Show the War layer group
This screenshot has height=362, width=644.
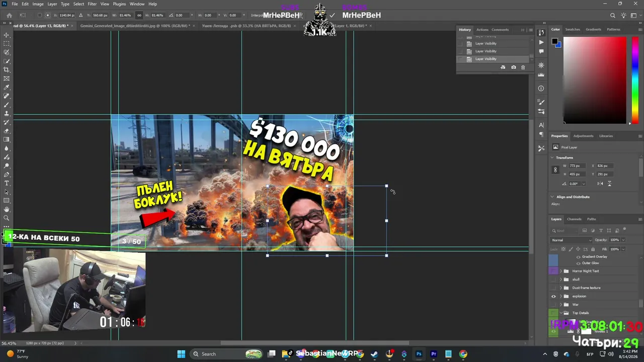click(x=553, y=304)
